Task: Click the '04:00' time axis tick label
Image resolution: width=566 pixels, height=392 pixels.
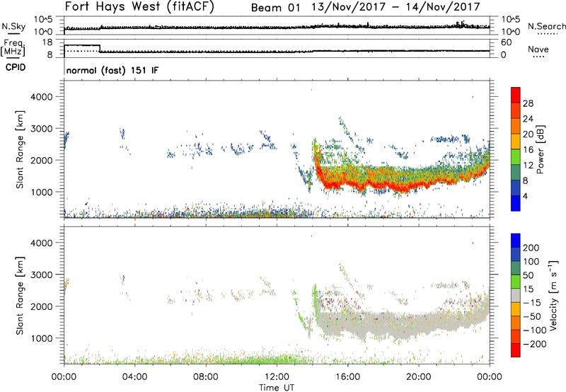Action: tap(134, 377)
